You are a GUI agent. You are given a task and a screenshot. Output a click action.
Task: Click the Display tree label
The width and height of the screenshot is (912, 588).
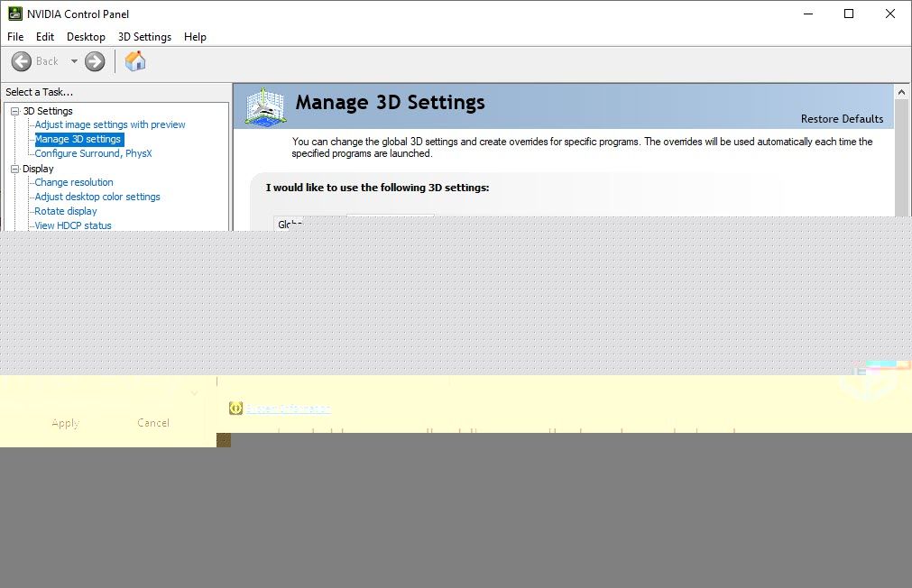tap(38, 169)
